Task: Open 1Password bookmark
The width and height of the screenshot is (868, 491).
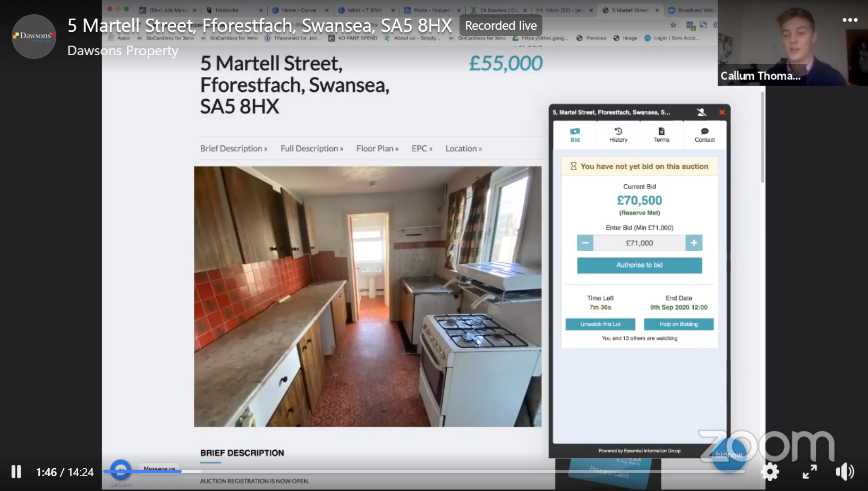Action: [x=293, y=38]
